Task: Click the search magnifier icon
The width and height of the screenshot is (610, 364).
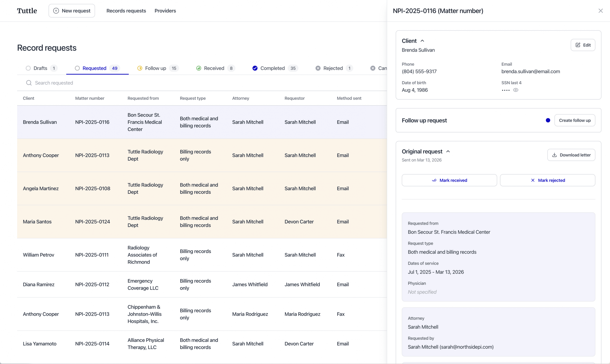Action: pyautogui.click(x=29, y=83)
